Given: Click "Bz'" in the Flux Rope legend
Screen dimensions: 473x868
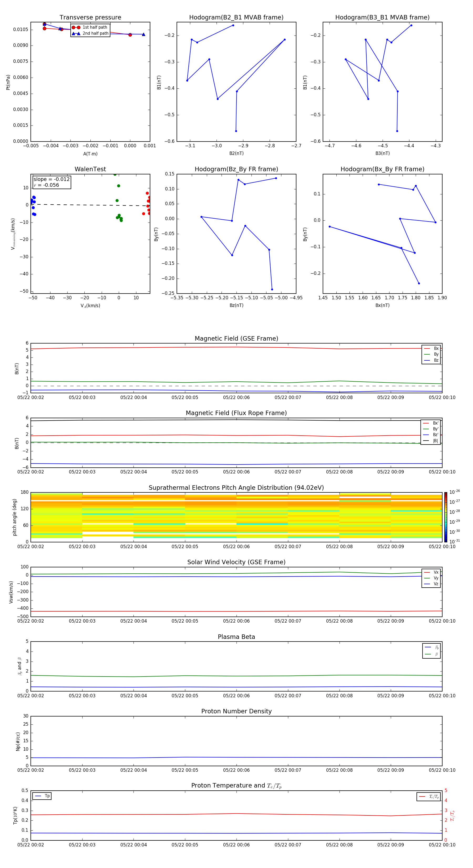Looking at the screenshot, I should coord(431,435).
